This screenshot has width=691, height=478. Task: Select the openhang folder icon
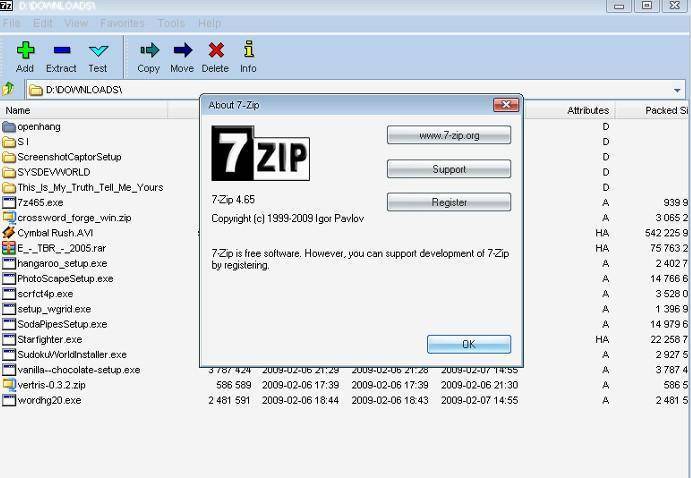pyautogui.click(x=9, y=127)
